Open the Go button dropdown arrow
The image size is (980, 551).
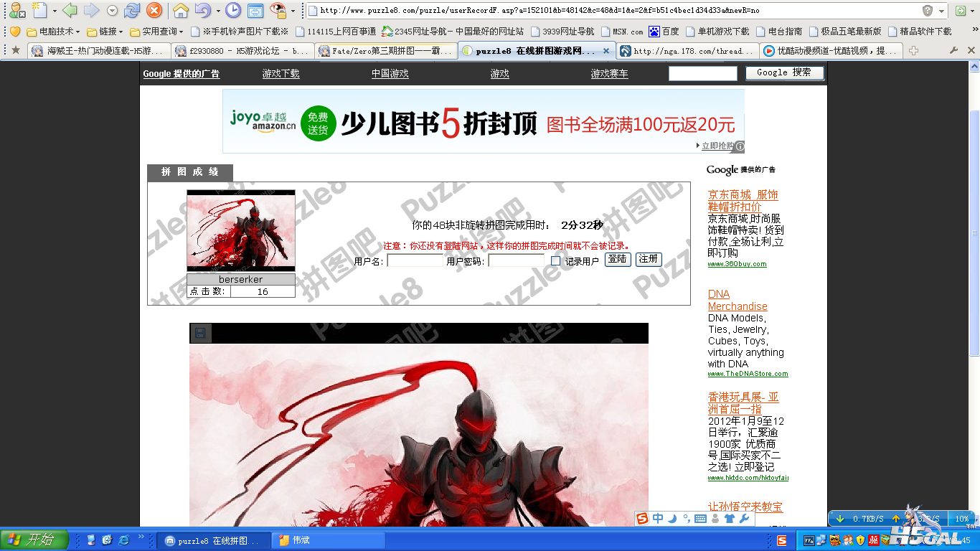[x=974, y=11]
